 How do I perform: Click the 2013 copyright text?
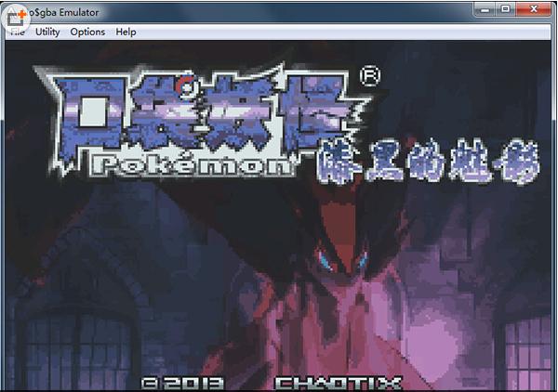(x=183, y=384)
